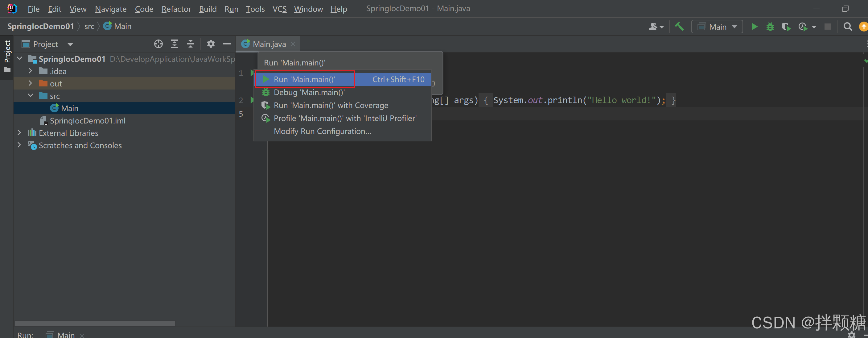
Task: Click the Debug bug icon in toolbar
Action: click(770, 27)
